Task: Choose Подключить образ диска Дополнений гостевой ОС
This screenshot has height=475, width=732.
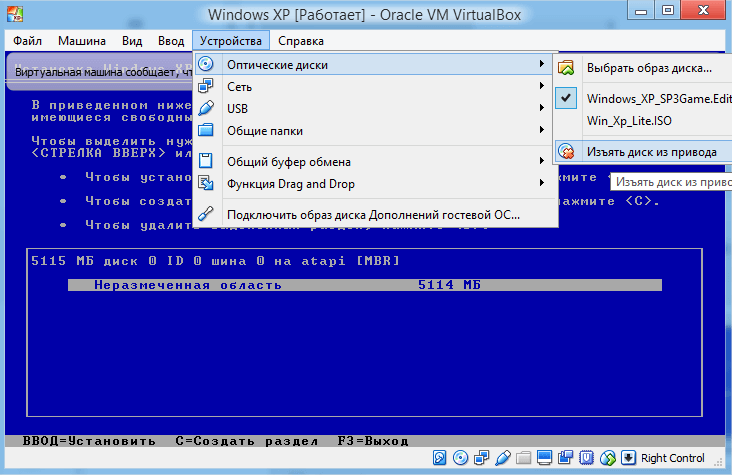Action: click(375, 214)
